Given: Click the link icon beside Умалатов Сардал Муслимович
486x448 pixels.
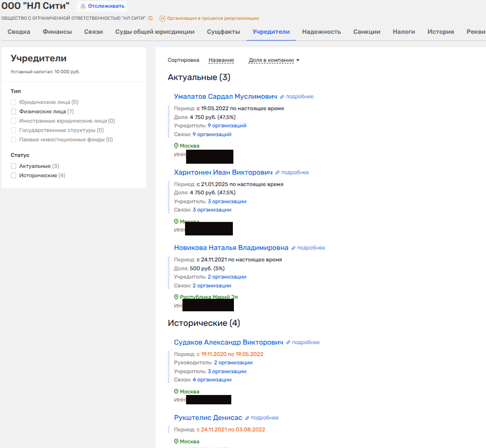Looking at the screenshot, I should point(282,97).
